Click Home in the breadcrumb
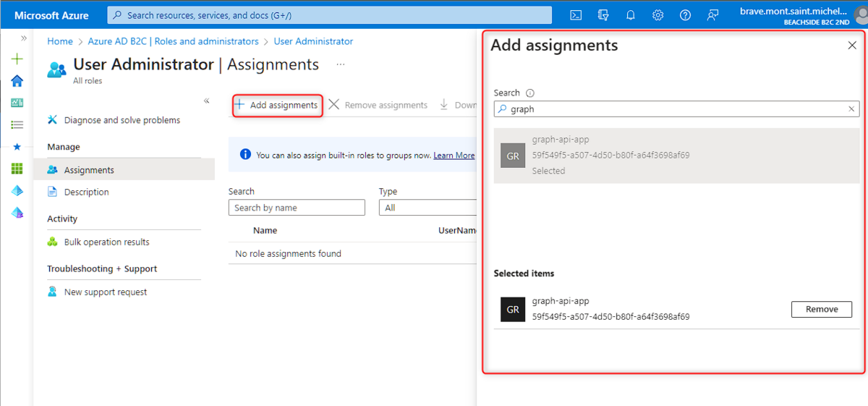This screenshot has height=406, width=868. pyautogui.click(x=60, y=41)
